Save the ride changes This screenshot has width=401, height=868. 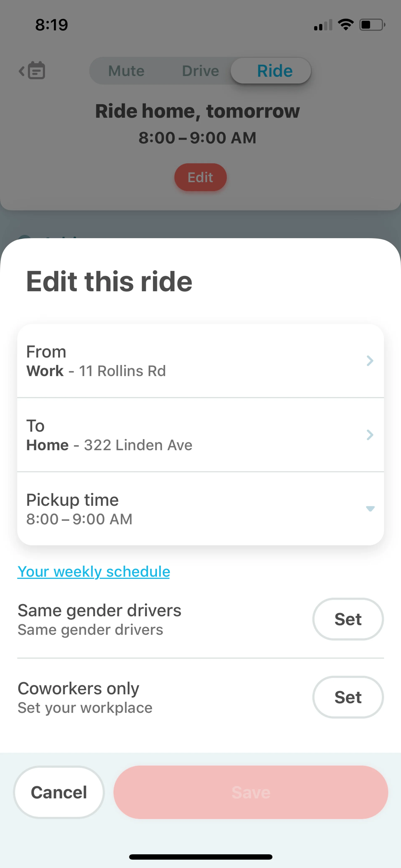[x=251, y=792]
